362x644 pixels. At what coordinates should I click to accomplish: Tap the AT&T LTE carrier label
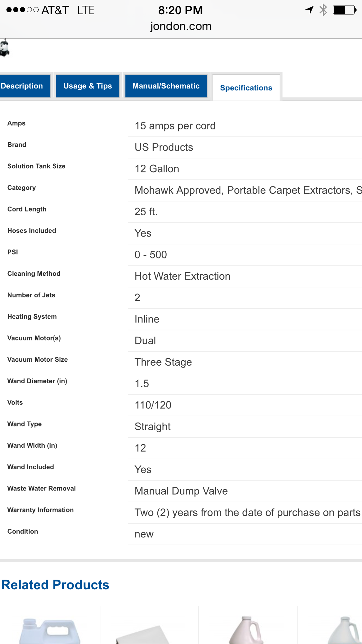point(68,10)
